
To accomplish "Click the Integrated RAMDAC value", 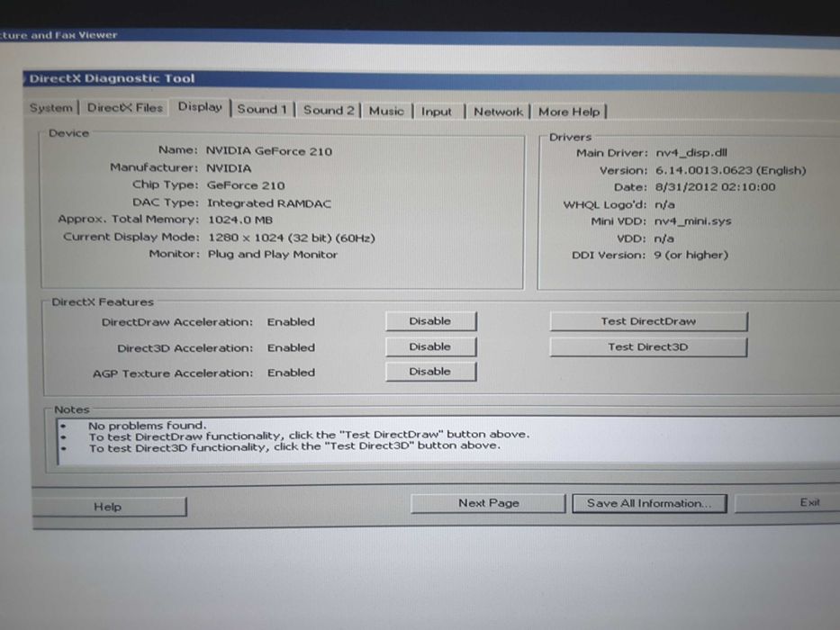I will [269, 203].
